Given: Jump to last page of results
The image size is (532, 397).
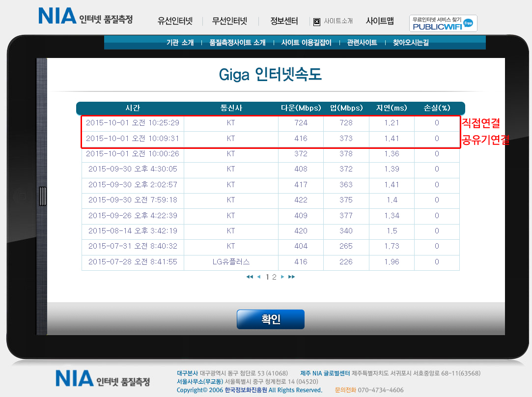Looking at the screenshot, I should [291, 277].
